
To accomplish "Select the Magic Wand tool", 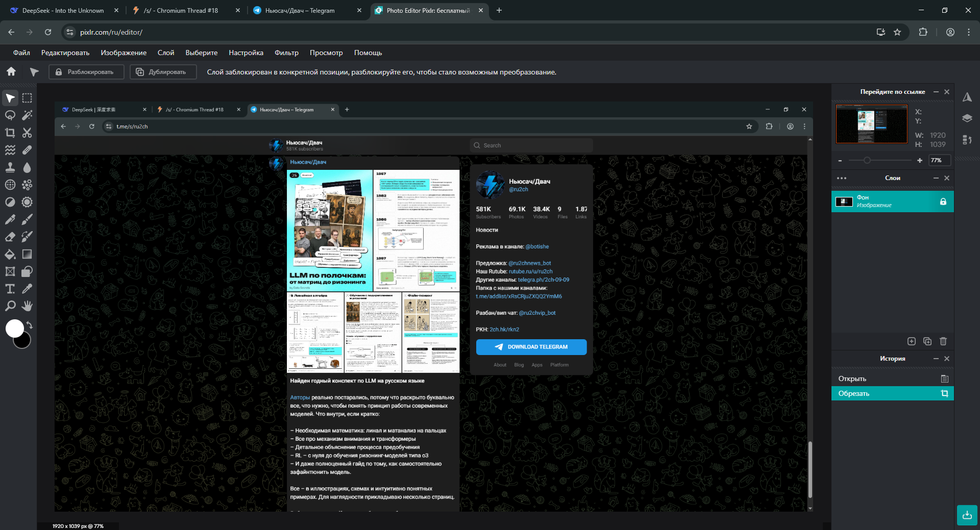I will point(27,115).
